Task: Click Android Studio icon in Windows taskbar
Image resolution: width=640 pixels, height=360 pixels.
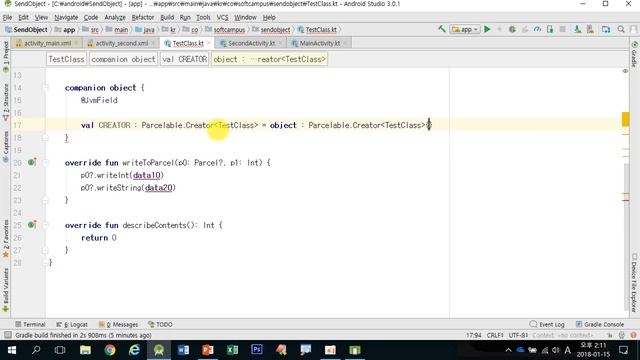Action: (159, 350)
